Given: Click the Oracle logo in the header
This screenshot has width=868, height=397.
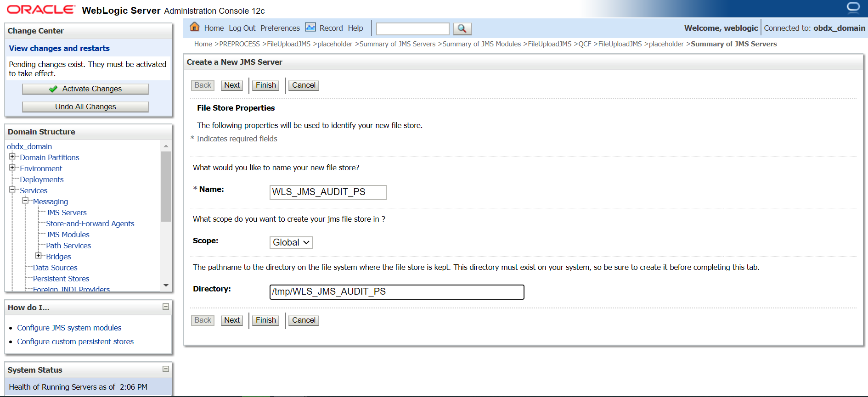Looking at the screenshot, I should click(41, 10).
